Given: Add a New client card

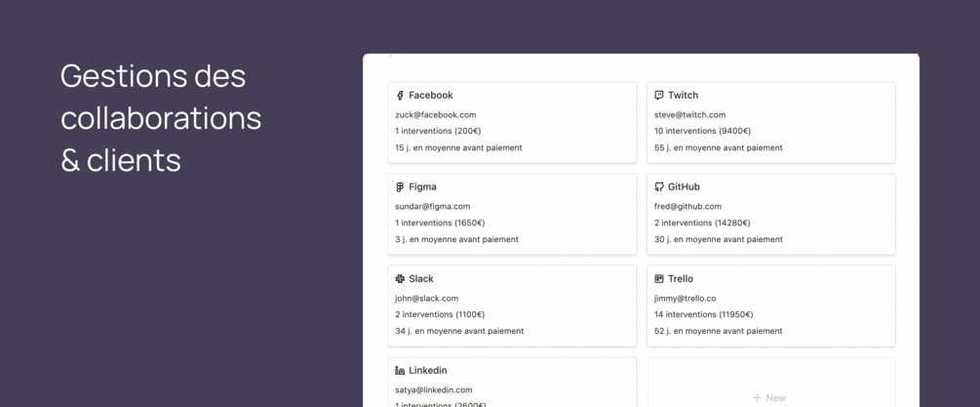Looking at the screenshot, I should [x=769, y=396].
